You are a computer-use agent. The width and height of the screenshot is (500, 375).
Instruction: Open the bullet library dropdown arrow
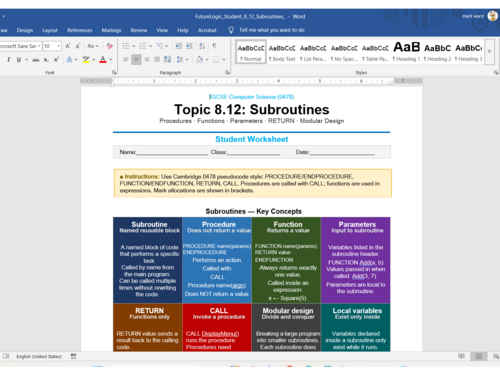pos(134,46)
